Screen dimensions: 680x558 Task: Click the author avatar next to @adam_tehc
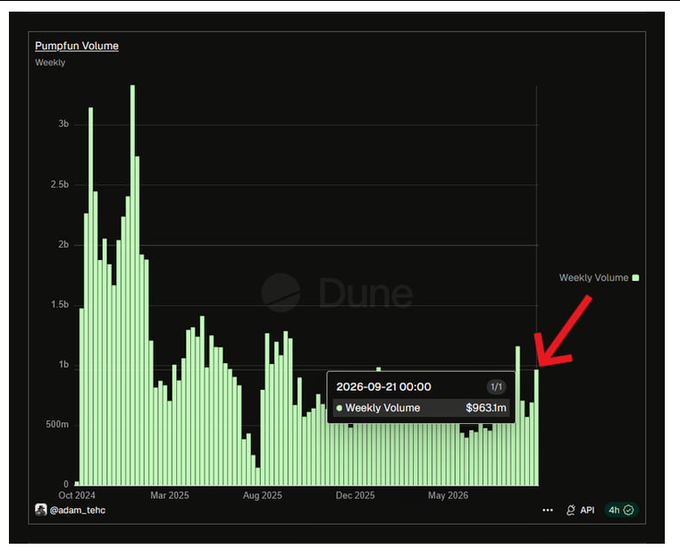[41, 509]
